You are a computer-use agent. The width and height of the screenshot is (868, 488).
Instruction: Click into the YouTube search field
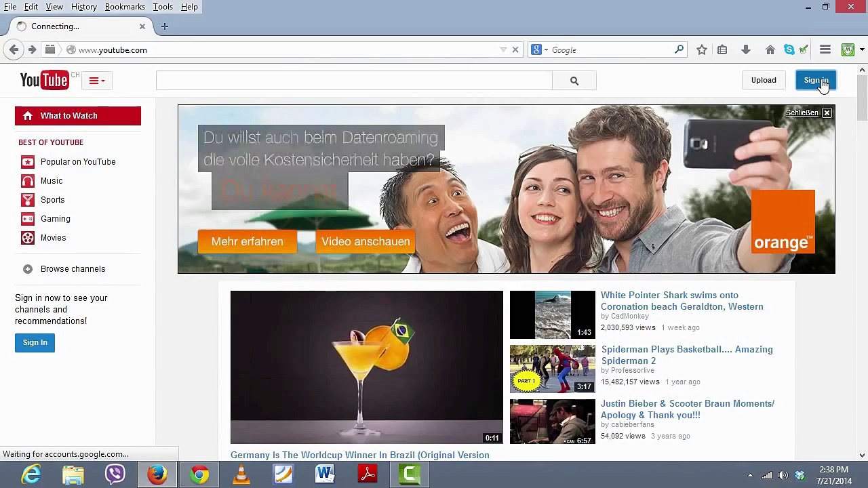click(354, 81)
